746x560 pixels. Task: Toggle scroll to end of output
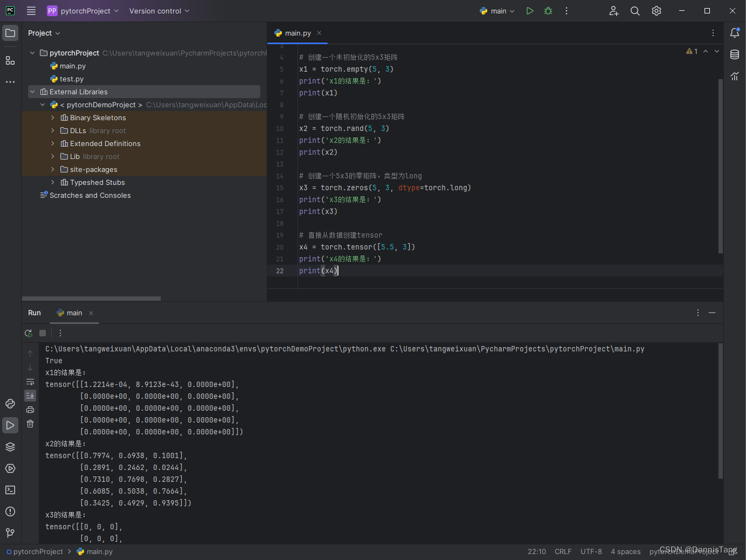pos(30,396)
